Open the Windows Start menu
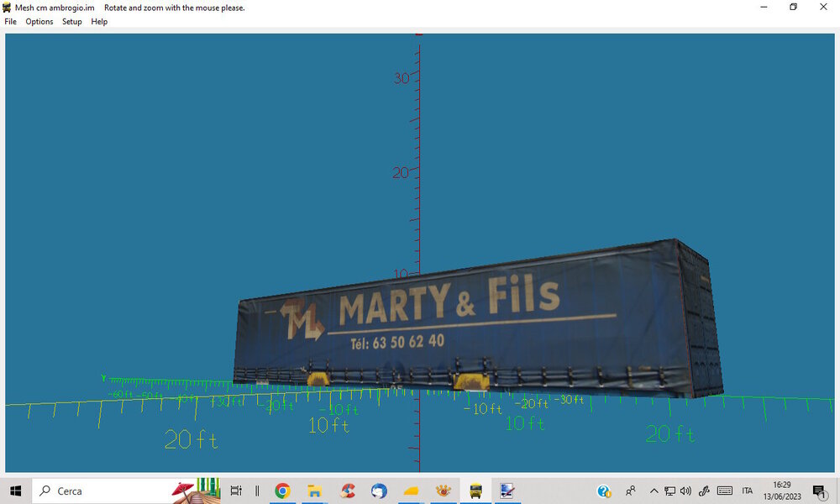840x504 pixels. pyautogui.click(x=15, y=491)
